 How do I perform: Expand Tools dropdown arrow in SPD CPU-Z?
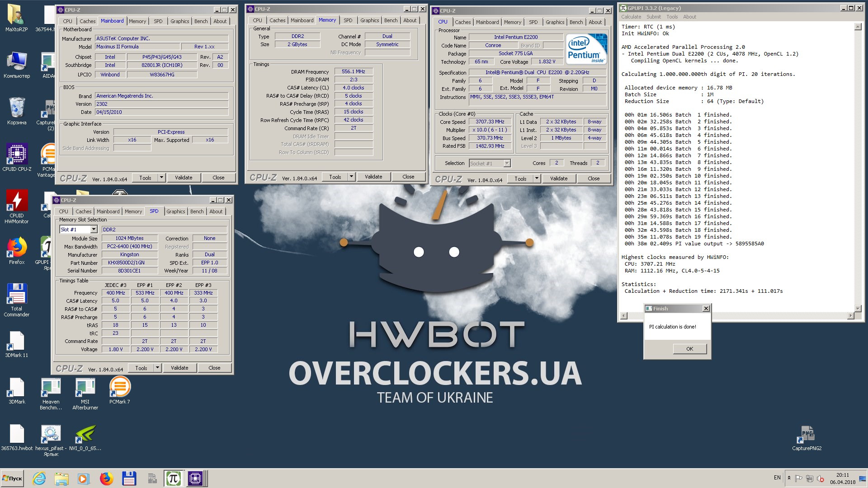[157, 368]
